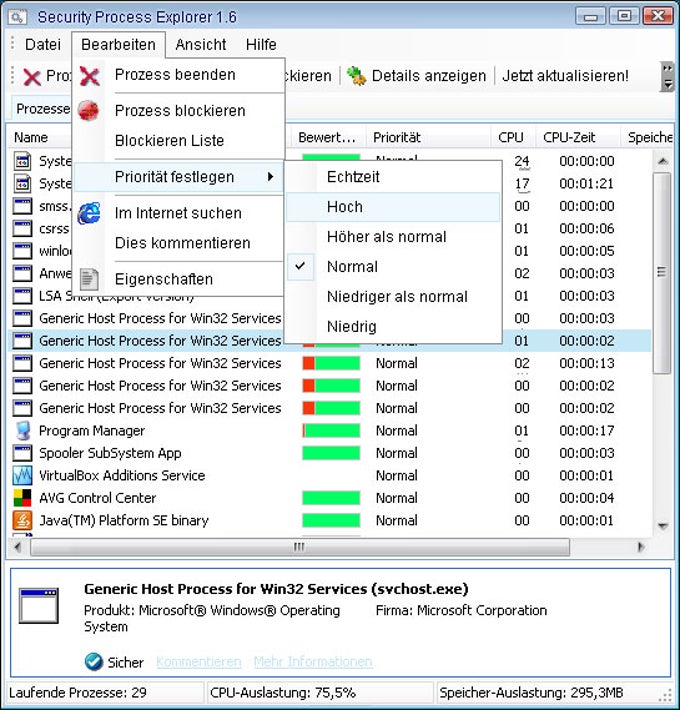680x710 pixels.
Task: Select Java(TM) Platform SE binary row
Action: point(330,520)
